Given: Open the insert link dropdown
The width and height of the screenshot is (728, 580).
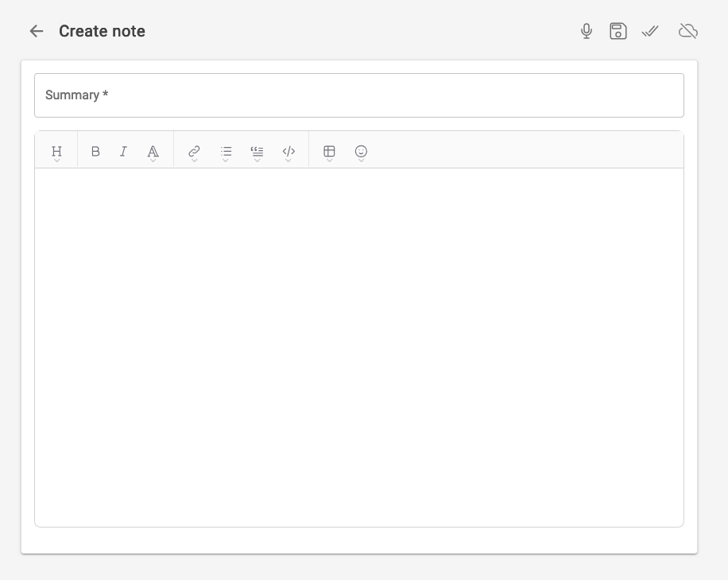Looking at the screenshot, I should (194, 152).
